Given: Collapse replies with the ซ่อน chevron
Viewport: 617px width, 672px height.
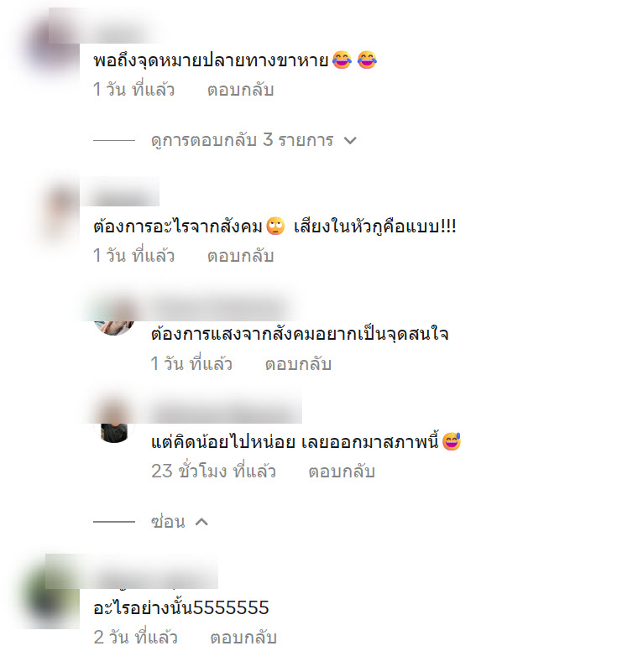Looking at the screenshot, I should tap(201, 522).
